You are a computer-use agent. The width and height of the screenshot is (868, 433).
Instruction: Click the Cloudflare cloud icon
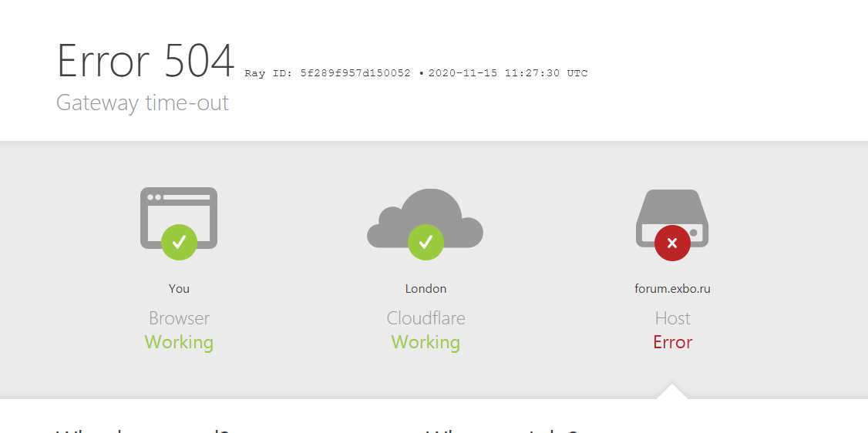(426, 218)
